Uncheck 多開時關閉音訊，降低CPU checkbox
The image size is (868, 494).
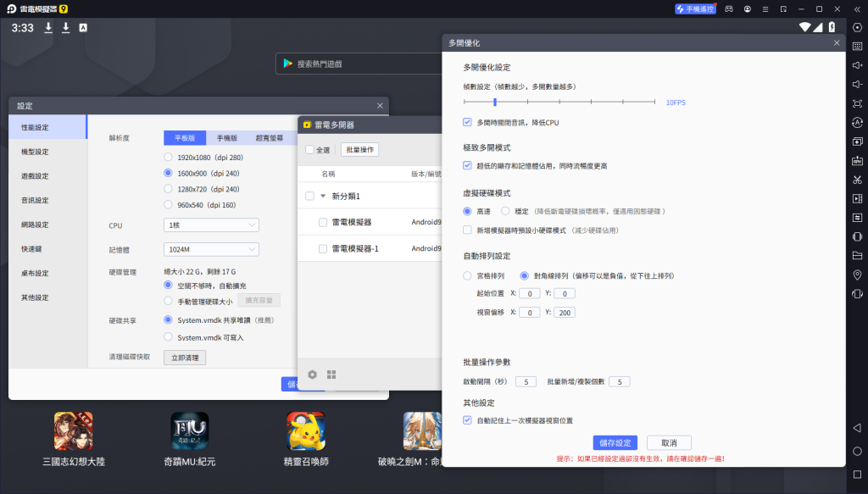coord(467,122)
